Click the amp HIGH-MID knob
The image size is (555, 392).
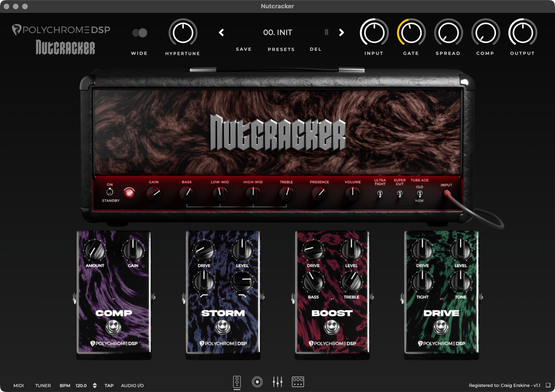(253, 194)
